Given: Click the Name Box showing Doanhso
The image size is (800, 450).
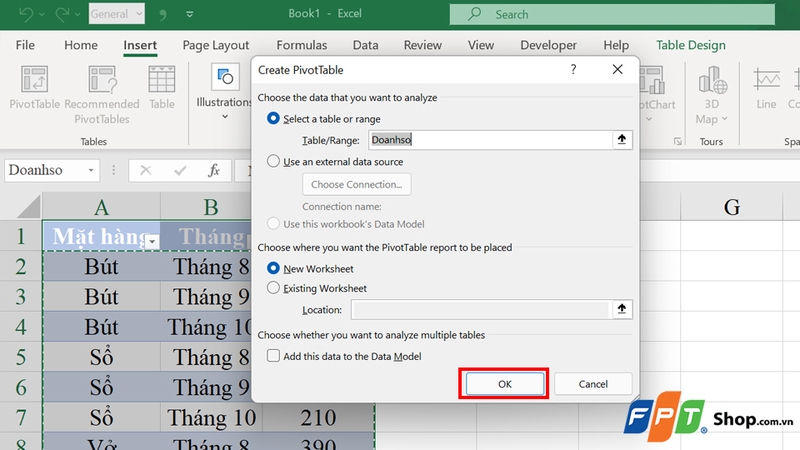Looking at the screenshot, I should pyautogui.click(x=44, y=170).
